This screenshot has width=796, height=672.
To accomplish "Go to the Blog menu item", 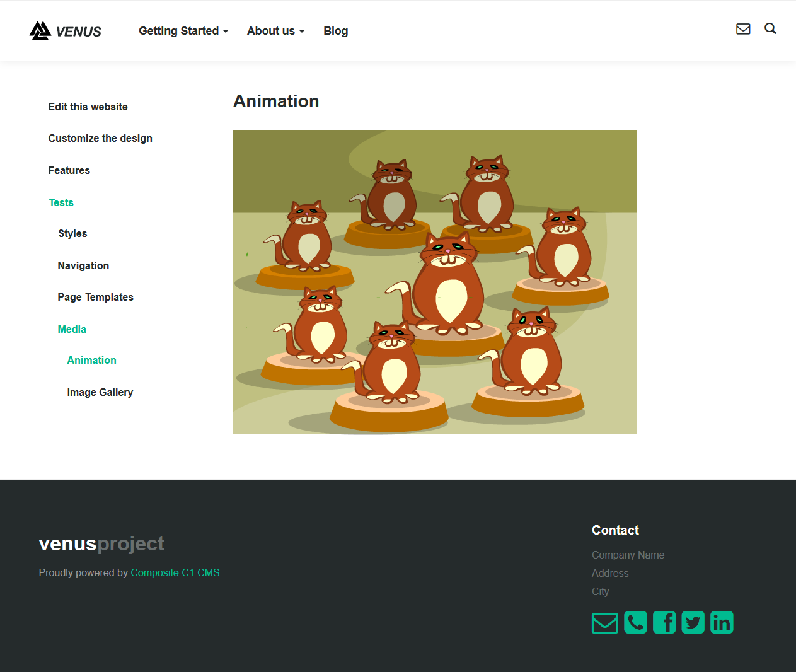I will pos(335,31).
